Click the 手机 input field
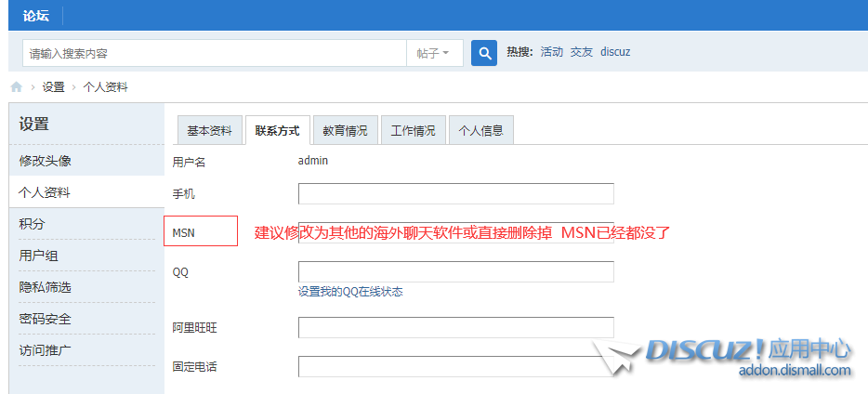868x394 pixels. (456, 193)
